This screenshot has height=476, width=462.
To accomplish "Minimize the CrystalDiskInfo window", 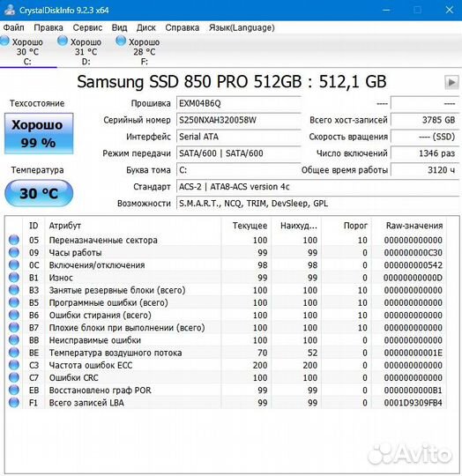I will [x=386, y=10].
